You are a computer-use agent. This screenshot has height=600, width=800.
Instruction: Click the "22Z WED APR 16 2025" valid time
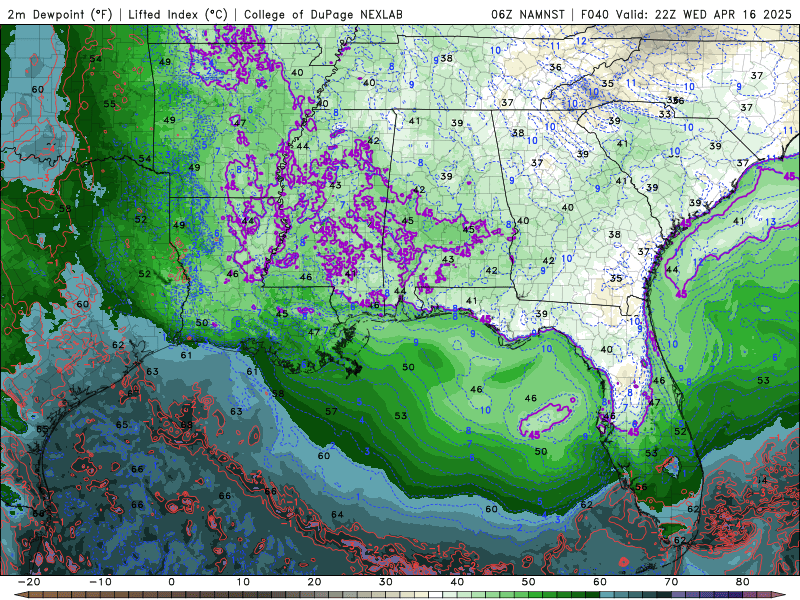[723, 14]
